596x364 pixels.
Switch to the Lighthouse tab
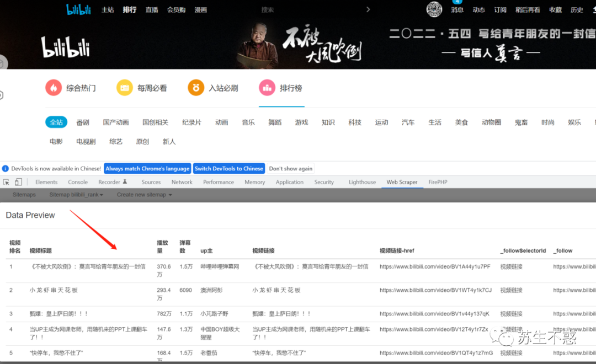pyautogui.click(x=362, y=182)
